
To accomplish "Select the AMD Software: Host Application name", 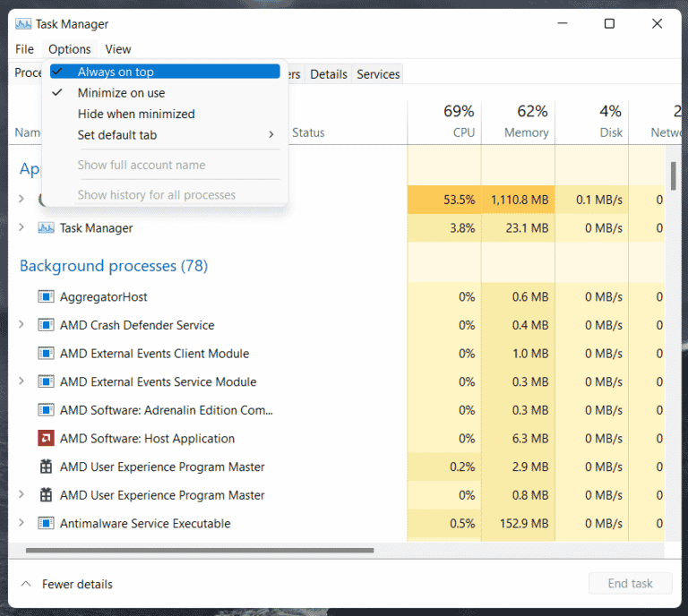I will coord(147,439).
